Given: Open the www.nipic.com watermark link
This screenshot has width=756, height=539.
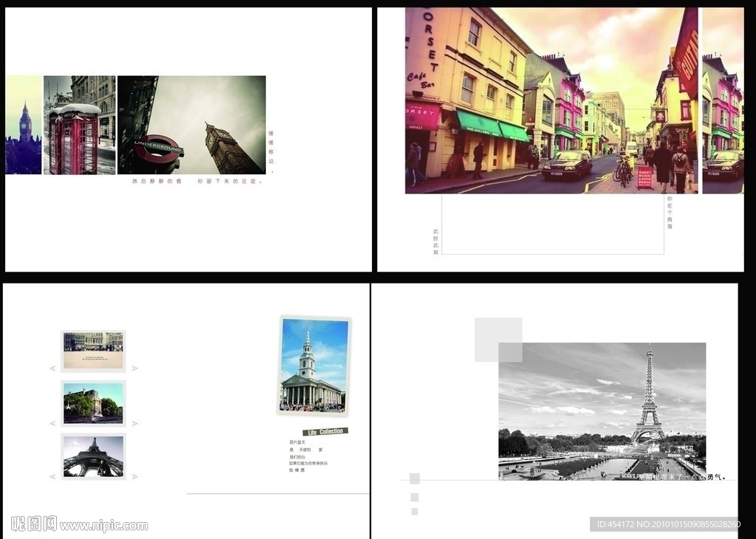Looking at the screenshot, I should pyautogui.click(x=103, y=526).
